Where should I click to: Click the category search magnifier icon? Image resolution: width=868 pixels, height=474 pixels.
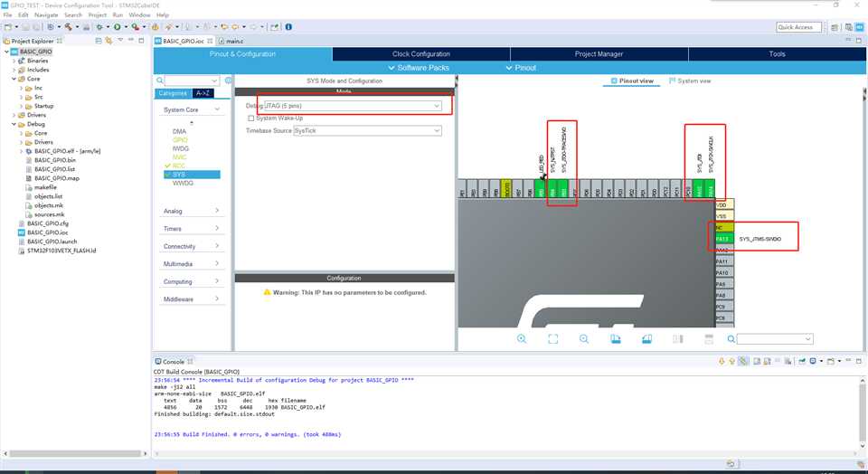[160, 81]
